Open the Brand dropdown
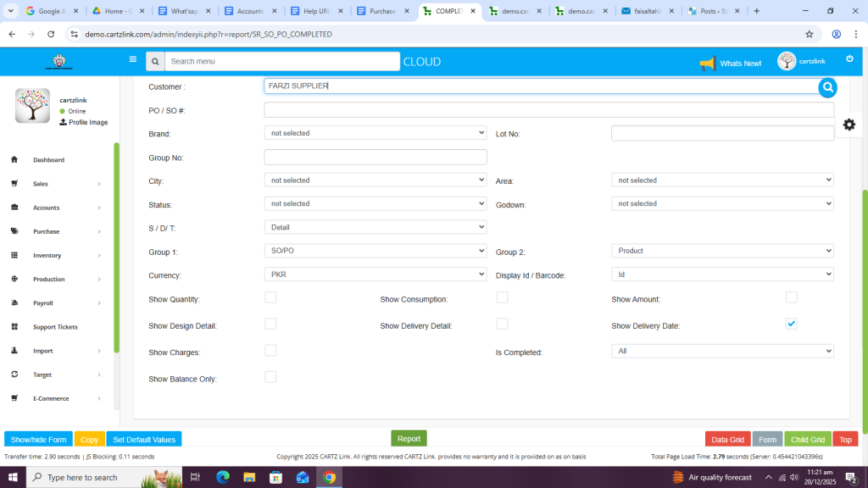Viewport: 868px width, 488px height. click(x=376, y=133)
